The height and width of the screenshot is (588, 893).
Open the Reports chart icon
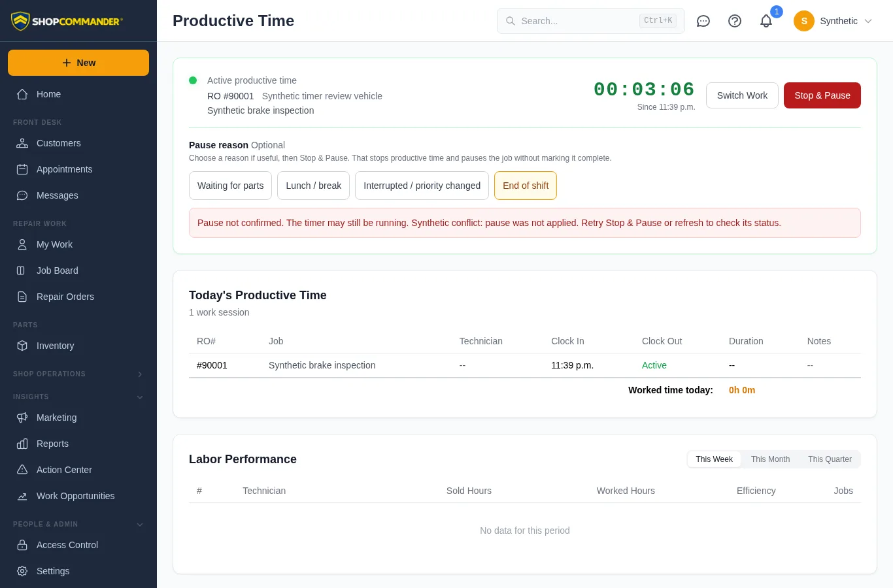click(22, 444)
